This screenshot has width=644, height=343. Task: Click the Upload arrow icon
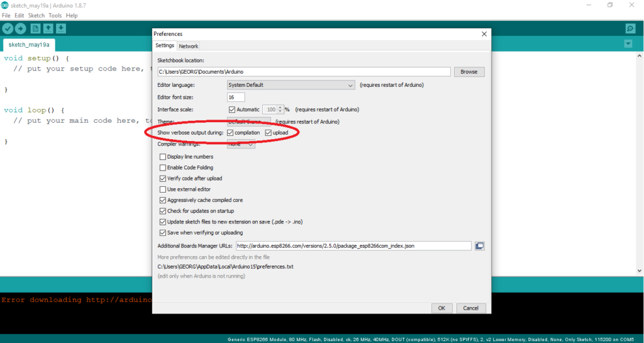coord(20,28)
